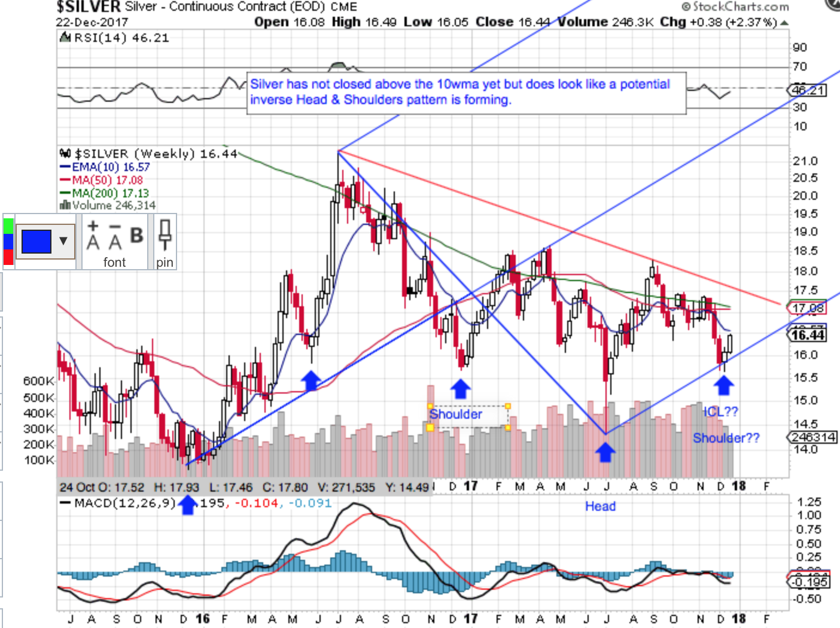Screen dimensions: 840x628
Task: Click the green up triangle after Chg
Action: [784, 23]
